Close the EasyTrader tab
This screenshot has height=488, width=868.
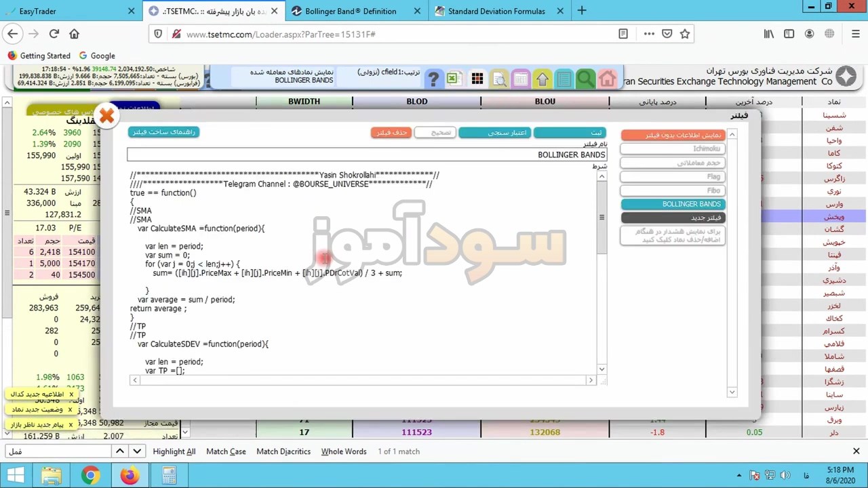tap(131, 11)
